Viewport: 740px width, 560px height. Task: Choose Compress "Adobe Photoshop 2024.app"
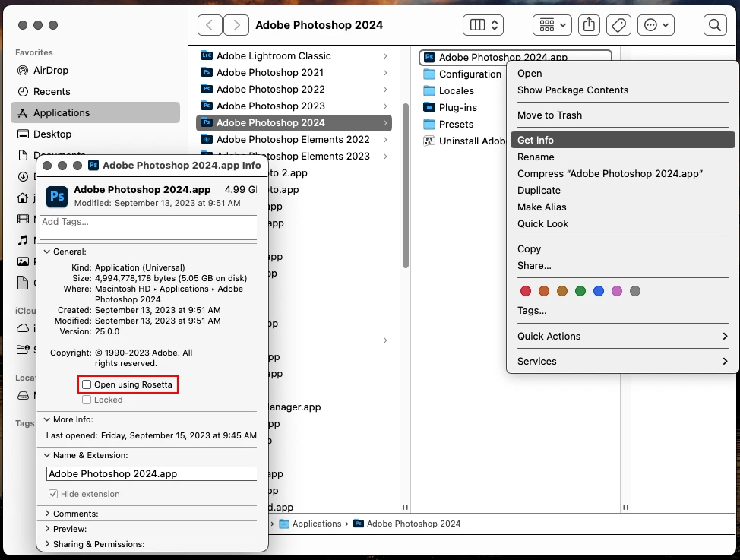pos(622,174)
